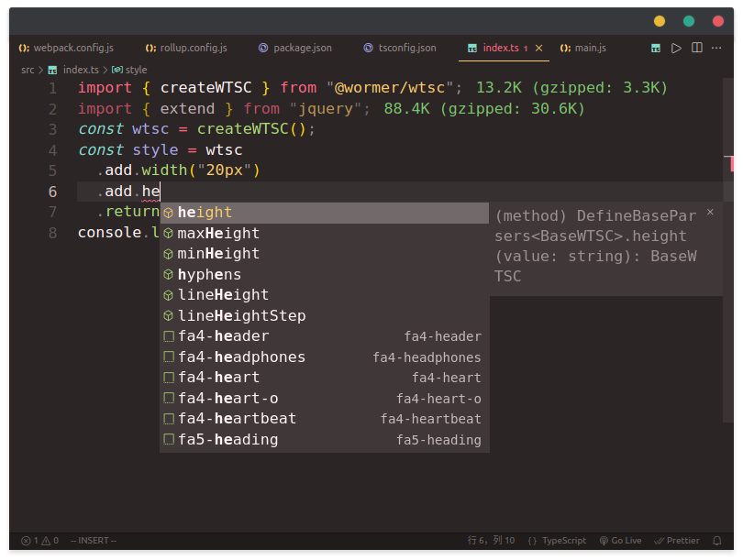Pick the fa5-heading snippet suggestion
743x560 pixels.
[x=324, y=439]
